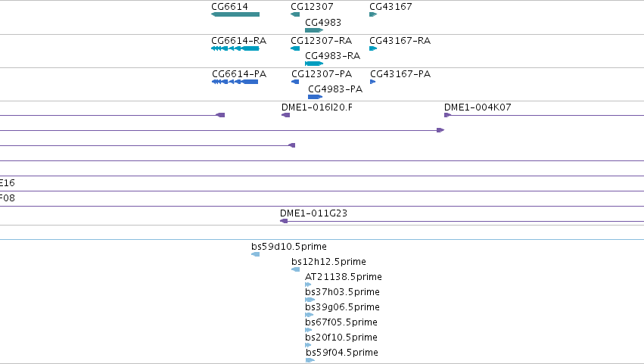This screenshot has width=644, height=364.
Task: Select the CG43167-PA protein arrow
Action: (x=372, y=82)
